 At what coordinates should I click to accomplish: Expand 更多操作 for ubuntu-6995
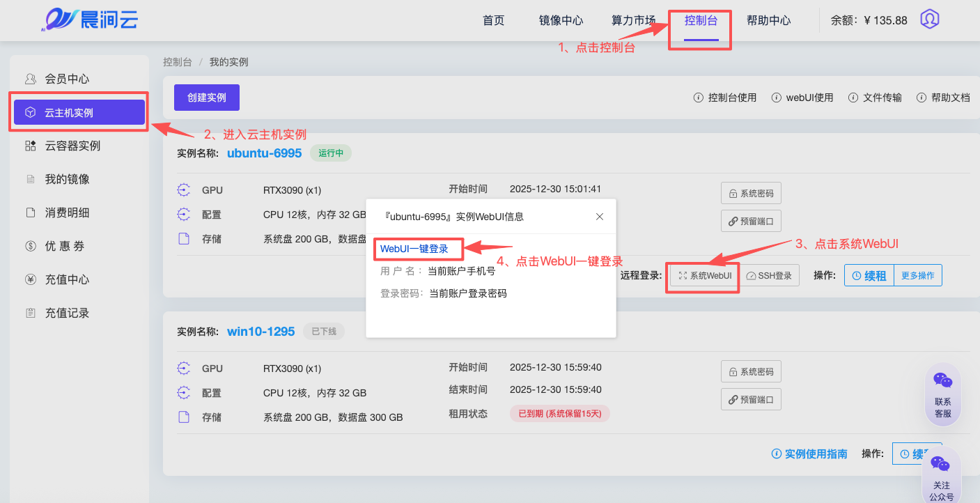click(x=917, y=276)
